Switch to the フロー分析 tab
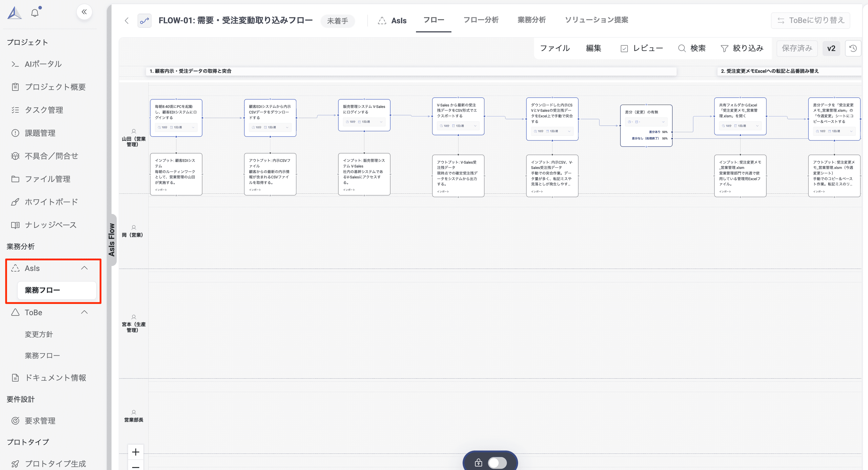Viewport: 868px width, 470px height. coord(481,20)
